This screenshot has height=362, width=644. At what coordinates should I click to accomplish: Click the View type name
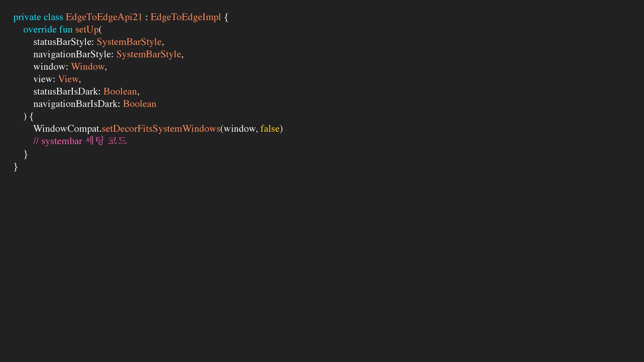68,79
